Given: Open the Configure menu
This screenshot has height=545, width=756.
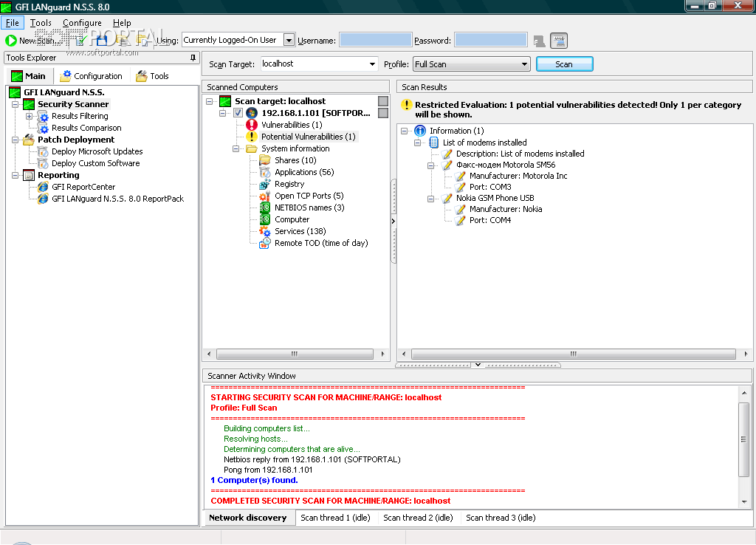Looking at the screenshot, I should [x=82, y=23].
